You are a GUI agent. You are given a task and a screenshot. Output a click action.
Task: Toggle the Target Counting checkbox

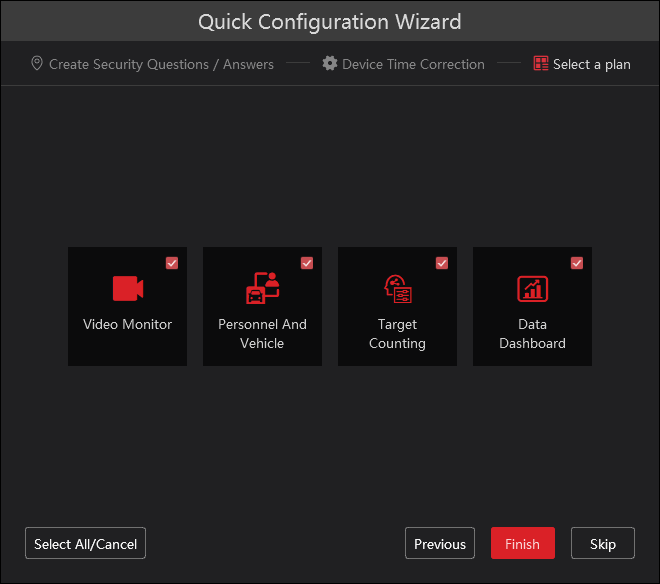click(x=442, y=263)
